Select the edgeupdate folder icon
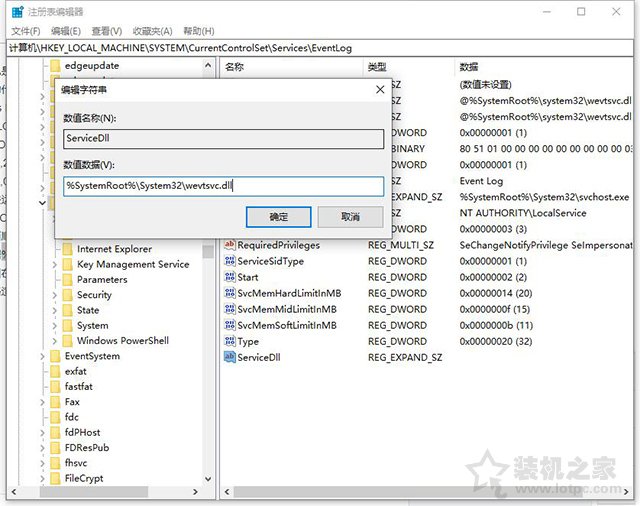This screenshot has height=506, width=640. [x=56, y=66]
